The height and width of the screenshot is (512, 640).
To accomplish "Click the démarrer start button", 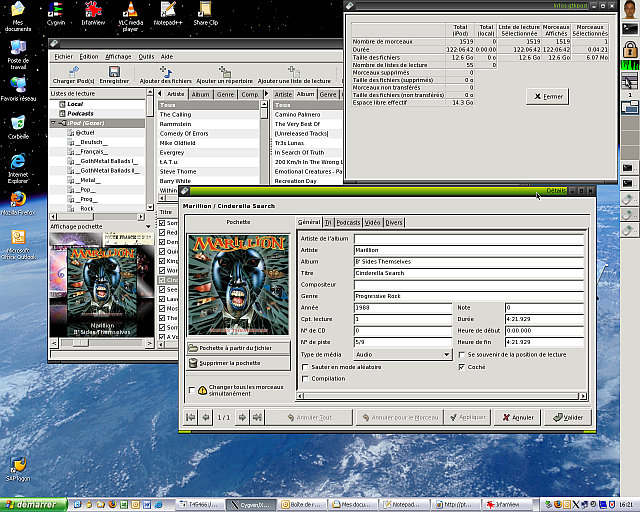I will [33, 505].
